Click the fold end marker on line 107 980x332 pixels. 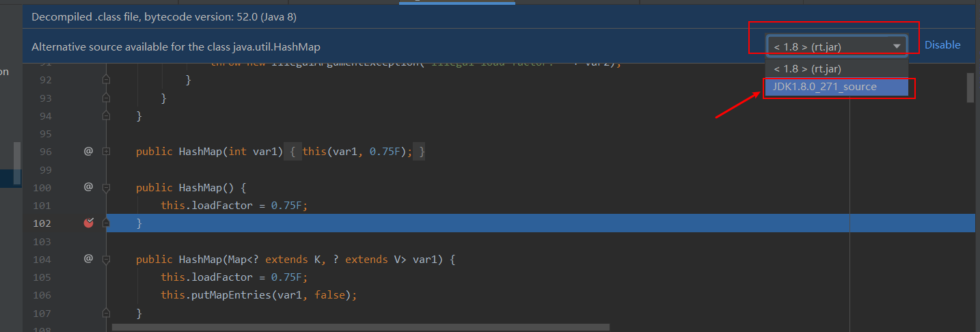pos(106,313)
